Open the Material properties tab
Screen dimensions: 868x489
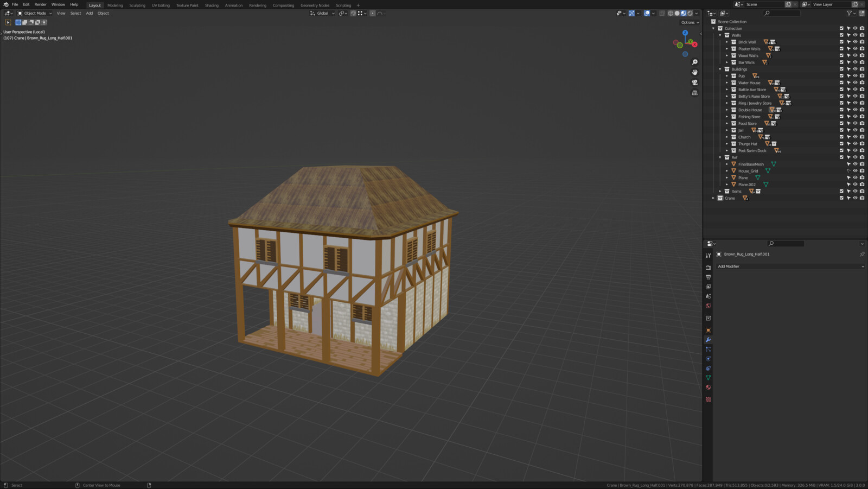[x=708, y=387]
